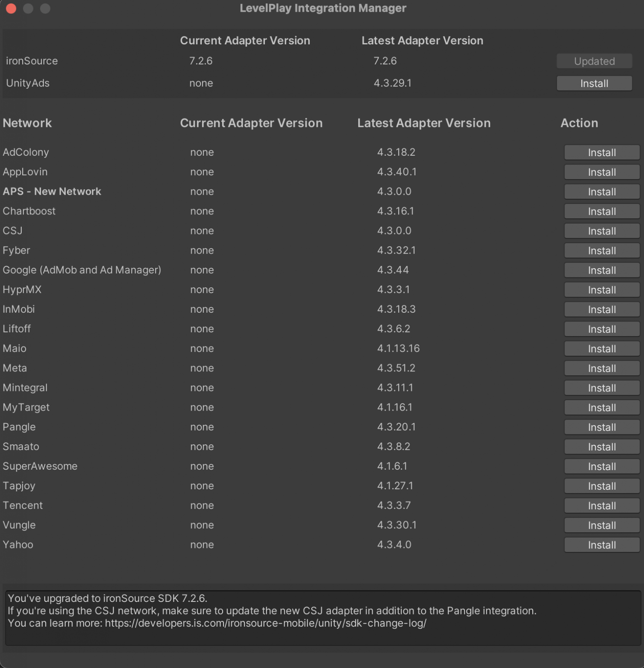Install the Vungle adapter
644x668 pixels.
[601, 525]
